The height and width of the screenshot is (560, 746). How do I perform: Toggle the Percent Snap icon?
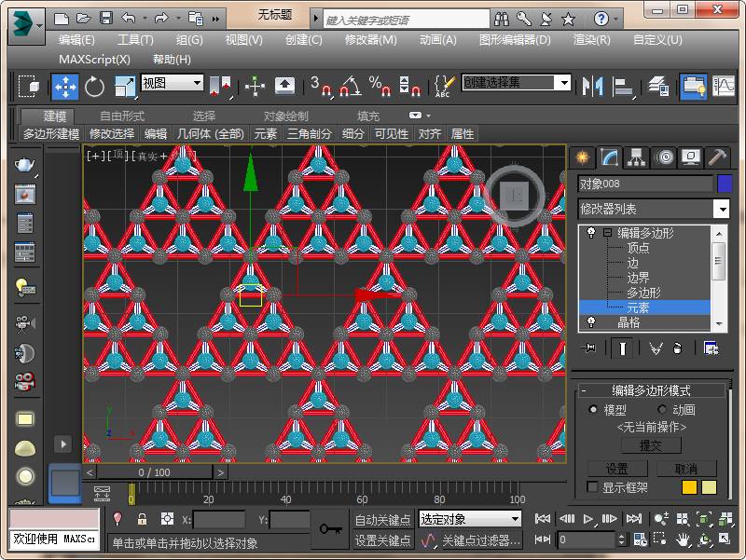click(x=380, y=86)
